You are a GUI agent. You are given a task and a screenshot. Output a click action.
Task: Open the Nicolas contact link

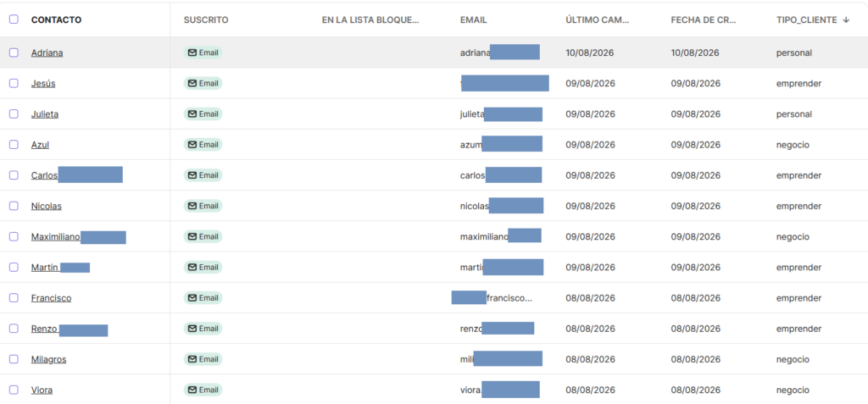coord(47,207)
